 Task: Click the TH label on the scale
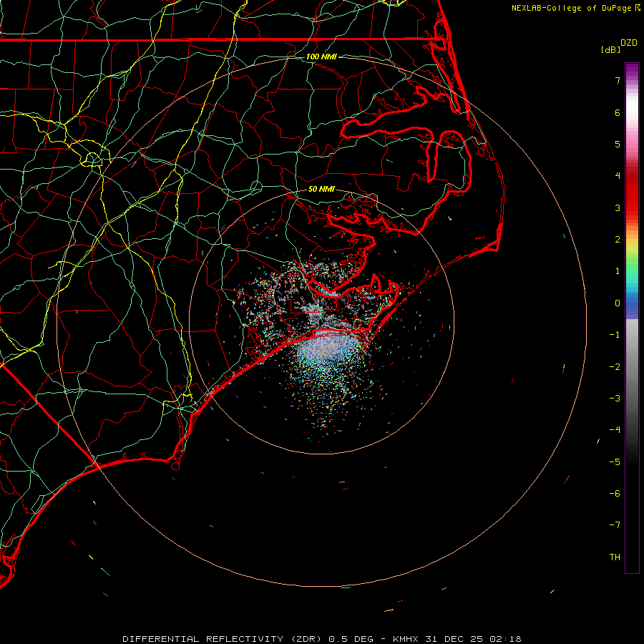614,557
